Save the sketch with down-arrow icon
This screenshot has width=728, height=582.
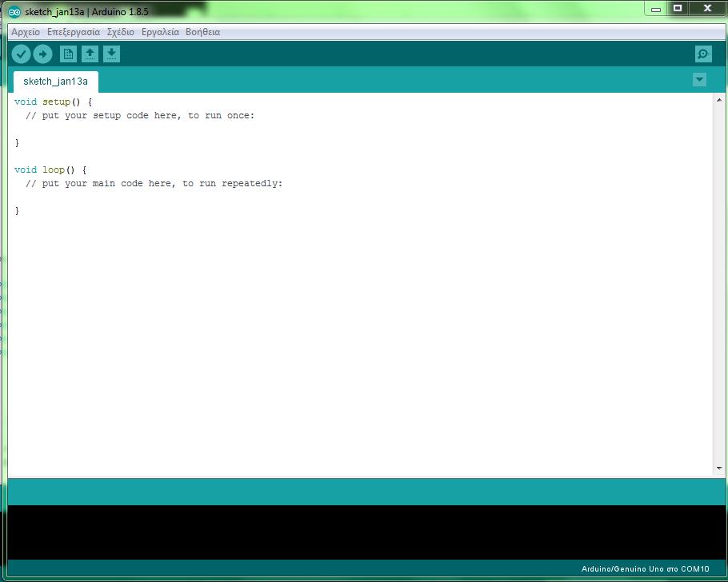click(x=111, y=54)
